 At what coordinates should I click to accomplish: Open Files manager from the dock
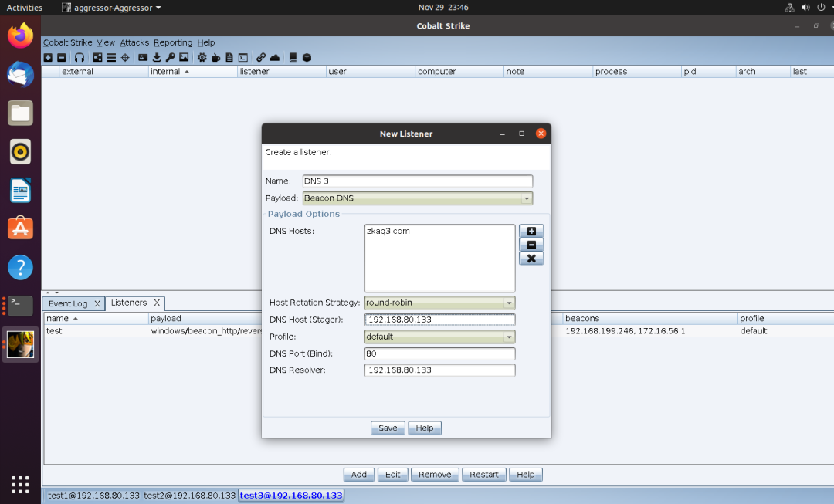coord(20,113)
